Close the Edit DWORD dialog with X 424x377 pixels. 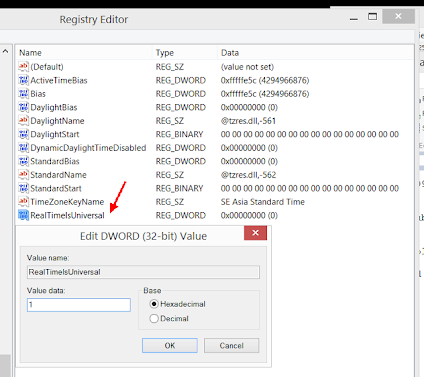point(255,233)
